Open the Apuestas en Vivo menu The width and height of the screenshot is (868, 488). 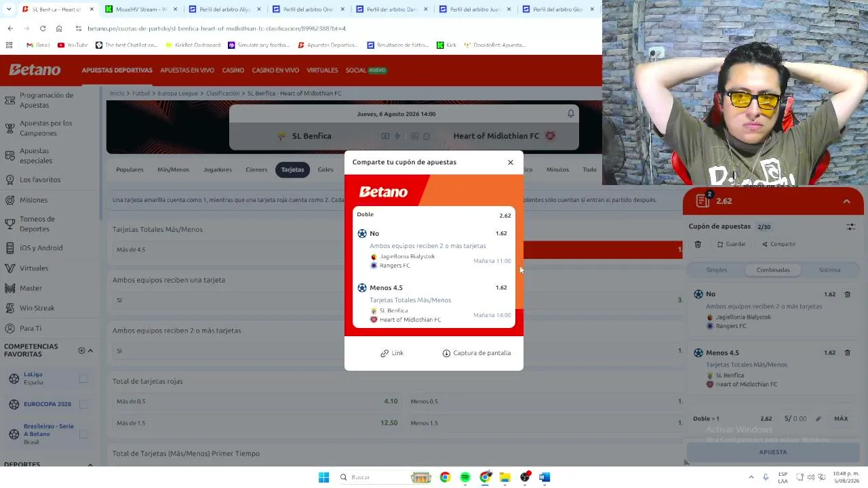pos(187,70)
